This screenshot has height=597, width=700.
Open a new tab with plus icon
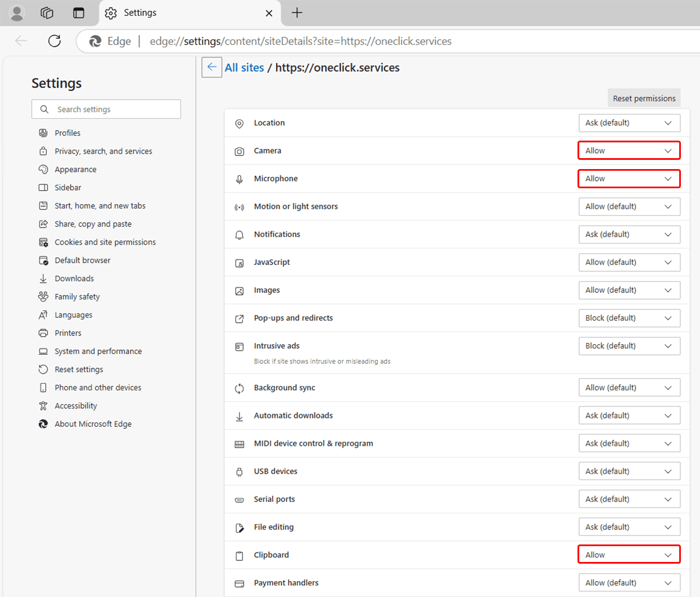pos(297,13)
